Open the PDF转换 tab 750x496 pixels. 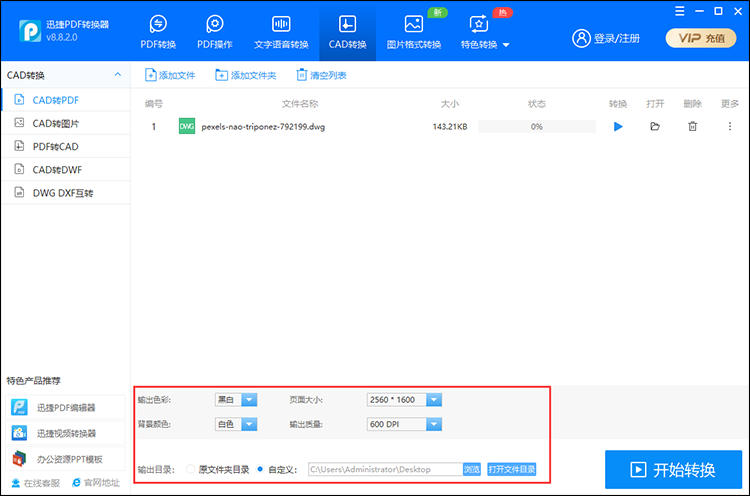tap(158, 32)
